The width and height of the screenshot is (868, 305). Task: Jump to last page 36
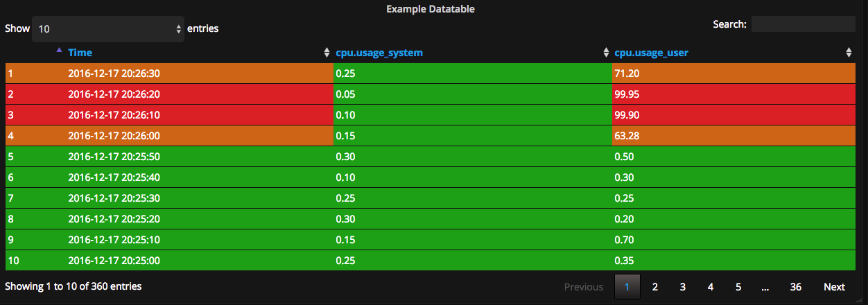point(796,287)
